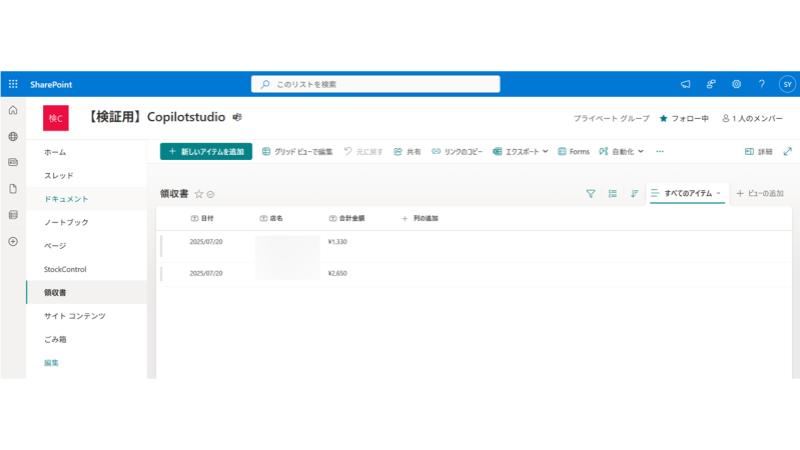
Task: Go to ドキュメント in the side navigation
Action: pyautogui.click(x=66, y=199)
